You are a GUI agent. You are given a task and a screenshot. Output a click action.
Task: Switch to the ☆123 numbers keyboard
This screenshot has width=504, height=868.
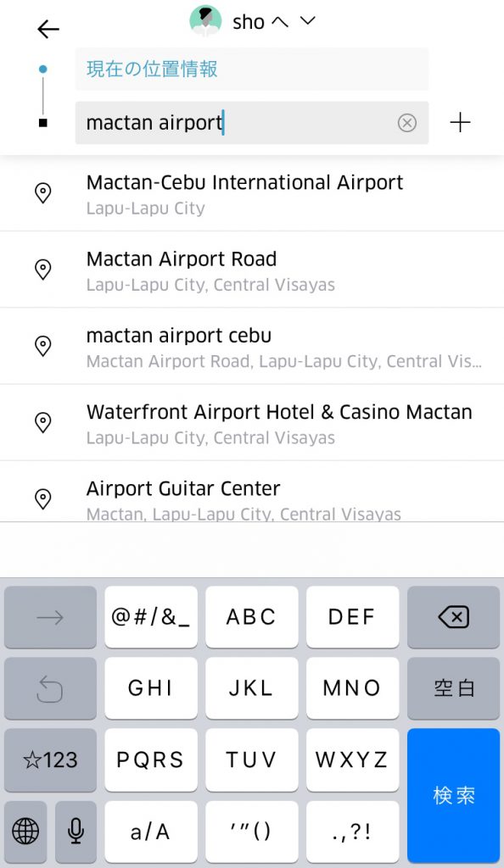(x=50, y=759)
